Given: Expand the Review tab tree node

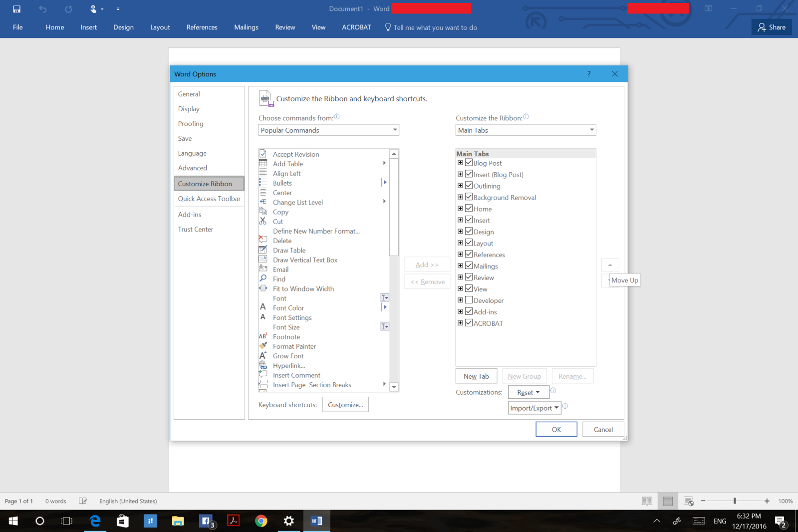Looking at the screenshot, I should pyautogui.click(x=460, y=277).
